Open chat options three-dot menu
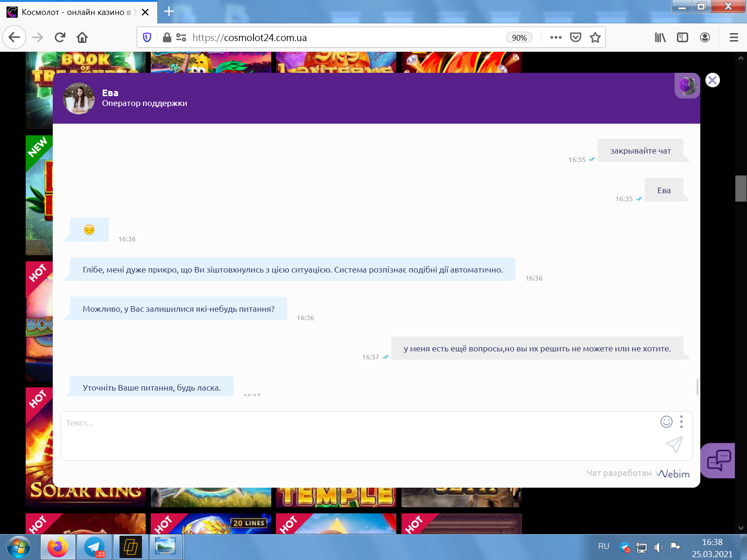The height and width of the screenshot is (560, 747). pyautogui.click(x=682, y=421)
